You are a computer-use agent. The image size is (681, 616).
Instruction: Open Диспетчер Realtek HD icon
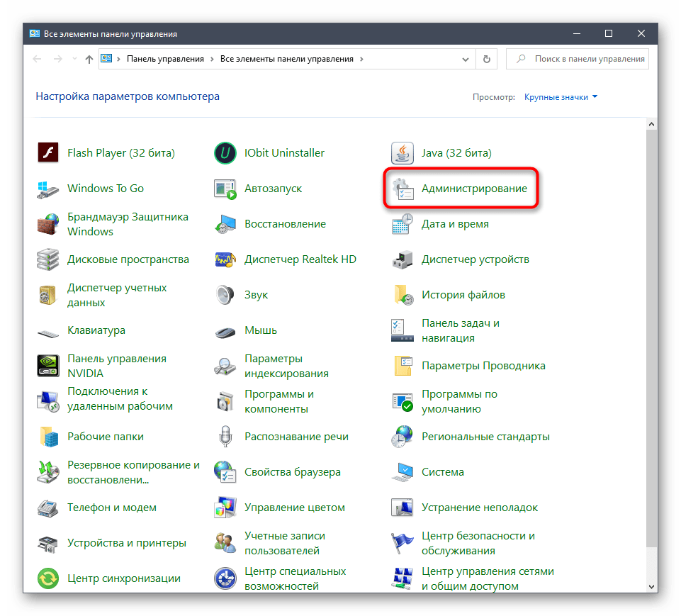point(225,259)
